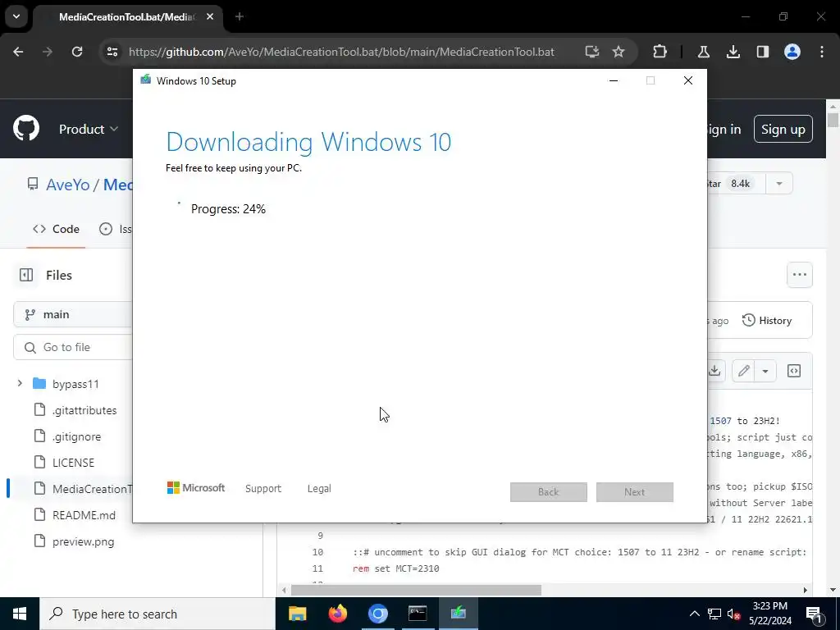Image resolution: width=840 pixels, height=630 pixels.
Task: Open the README.md file
Action: 84,515
